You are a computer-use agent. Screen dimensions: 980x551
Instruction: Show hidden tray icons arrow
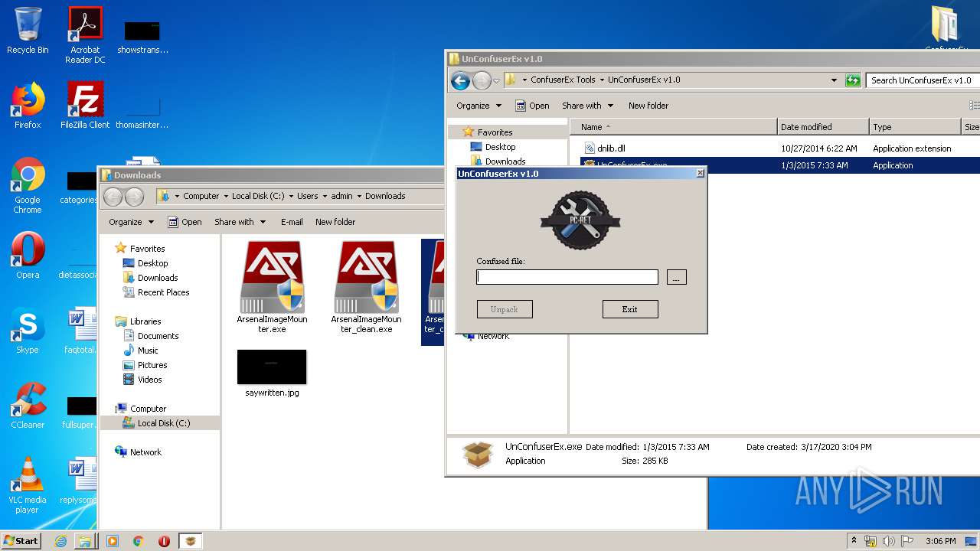click(x=853, y=541)
